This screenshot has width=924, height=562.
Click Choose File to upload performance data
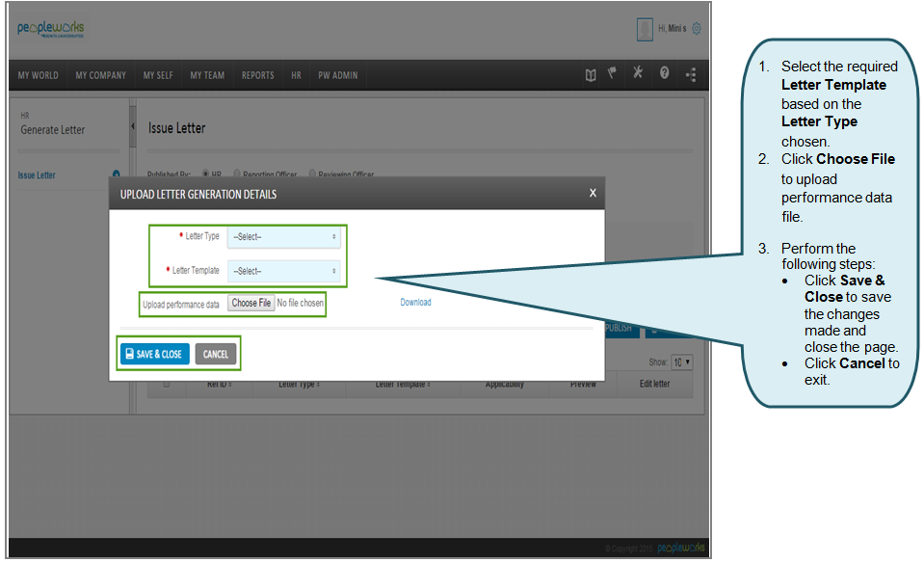251,303
